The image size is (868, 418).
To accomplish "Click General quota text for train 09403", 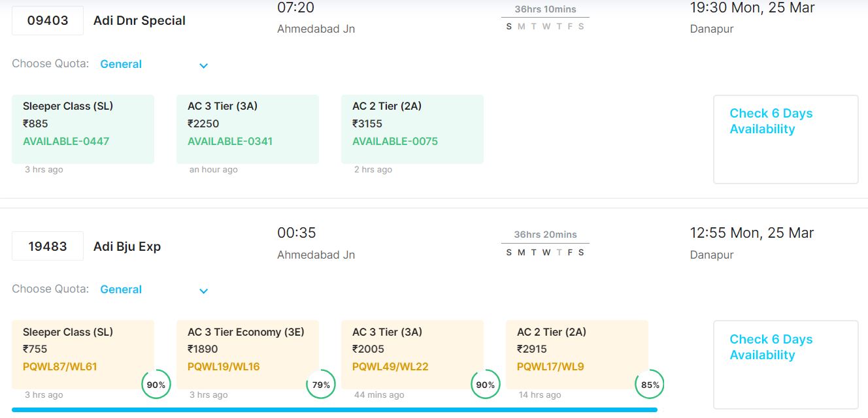I will 121,64.
